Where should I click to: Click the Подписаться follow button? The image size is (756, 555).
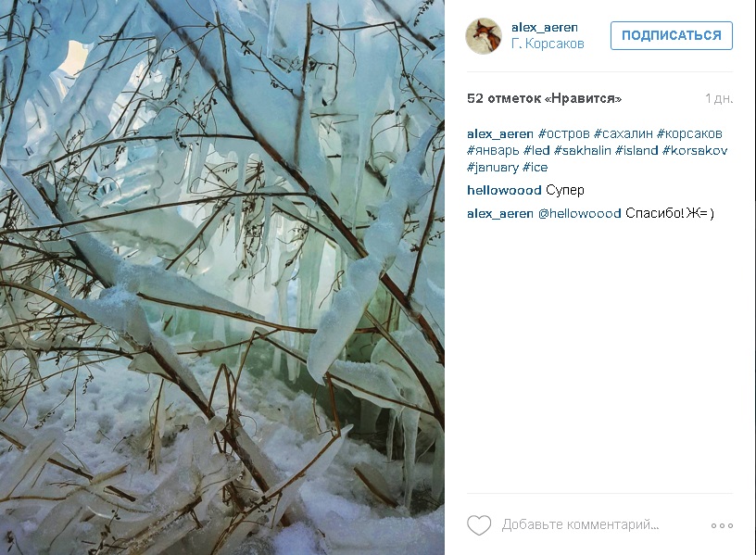[671, 36]
